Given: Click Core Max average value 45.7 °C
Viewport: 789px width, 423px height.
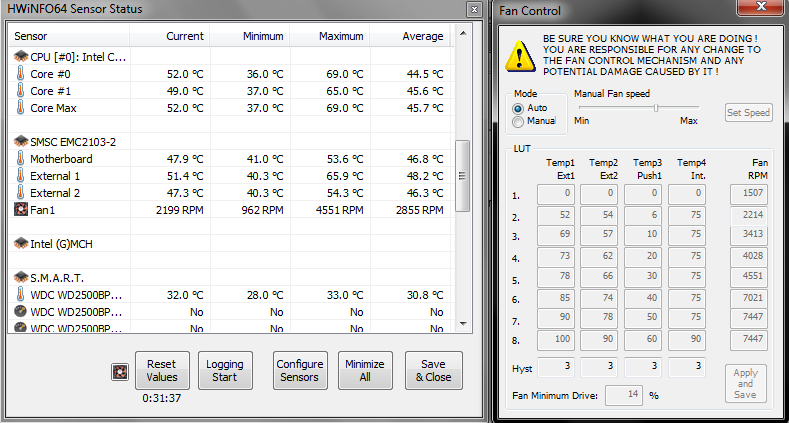Looking at the screenshot, I should [425, 108].
